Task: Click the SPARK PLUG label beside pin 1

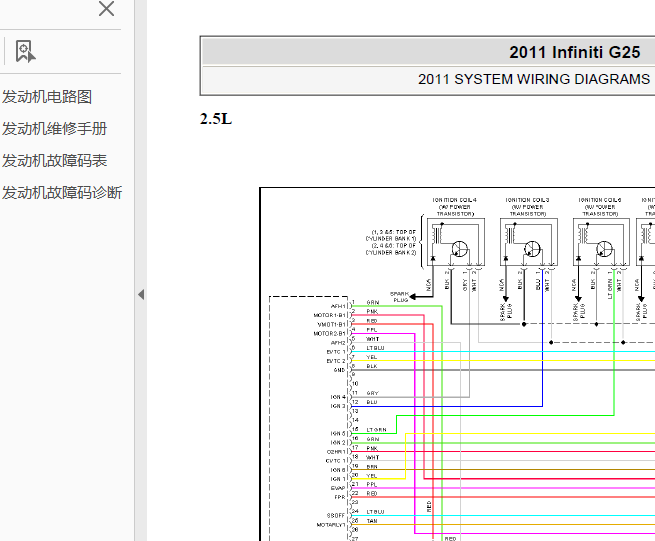Action: 400,297
